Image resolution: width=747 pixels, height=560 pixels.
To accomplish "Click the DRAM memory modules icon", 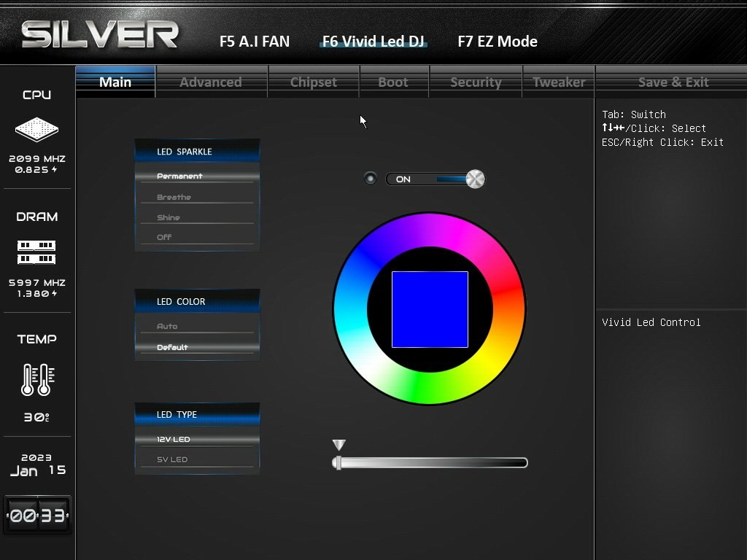I will 36,252.
